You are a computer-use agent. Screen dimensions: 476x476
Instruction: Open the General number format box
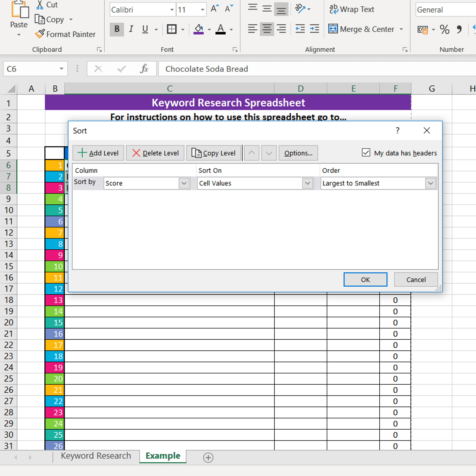(x=446, y=10)
